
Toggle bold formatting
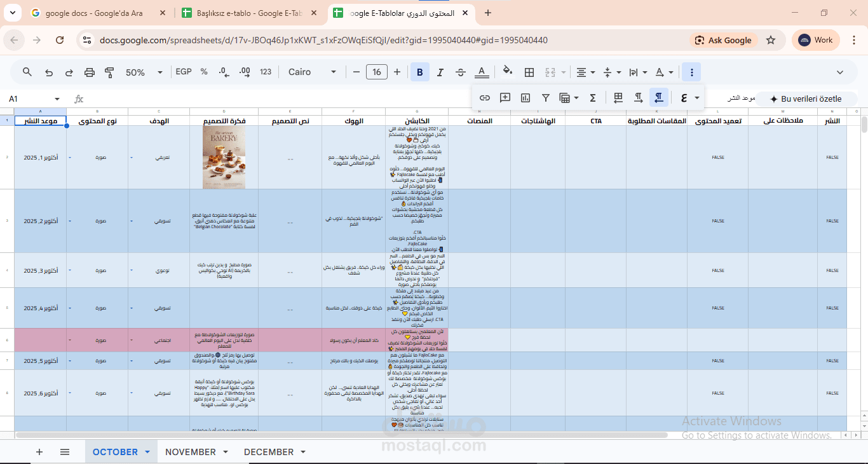coord(419,72)
